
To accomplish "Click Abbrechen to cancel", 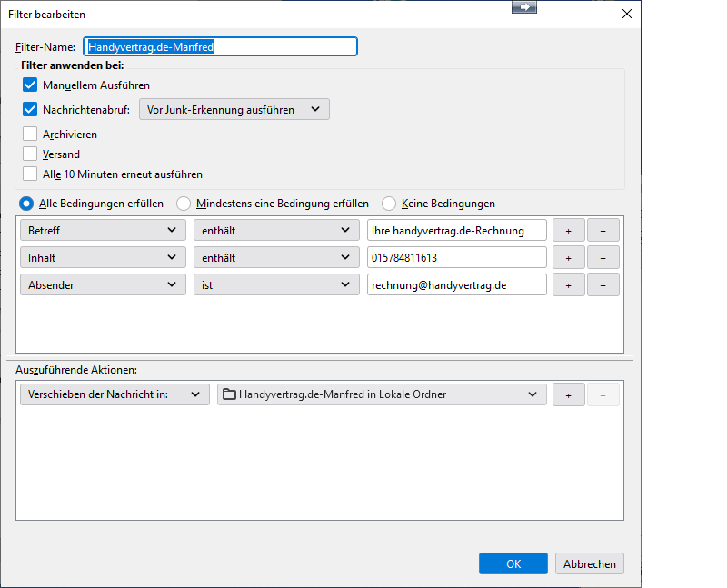I will (x=590, y=563).
